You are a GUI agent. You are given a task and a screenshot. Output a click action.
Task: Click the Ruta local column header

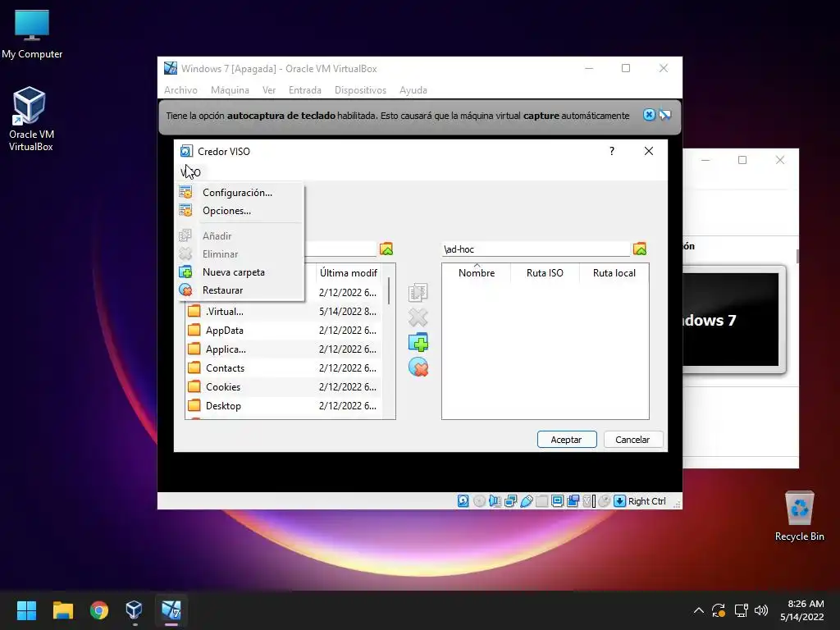(x=614, y=272)
